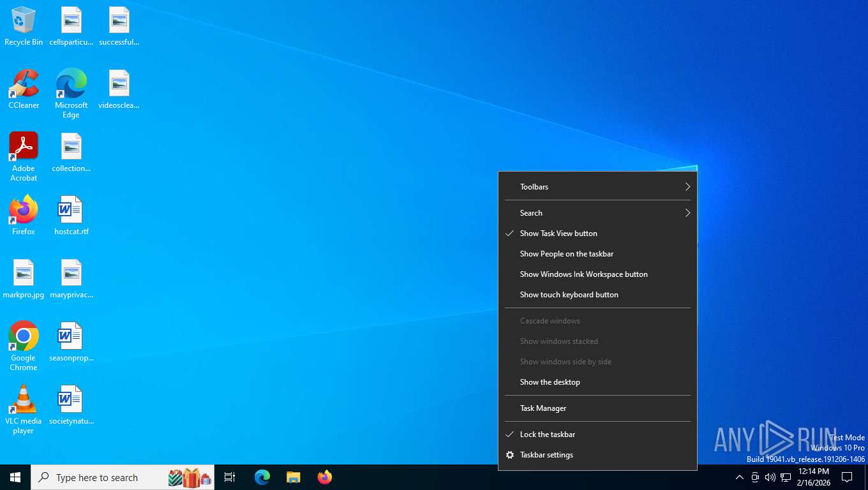Open the Windows Start menu
Screen dimensions: 868x490
(15, 477)
